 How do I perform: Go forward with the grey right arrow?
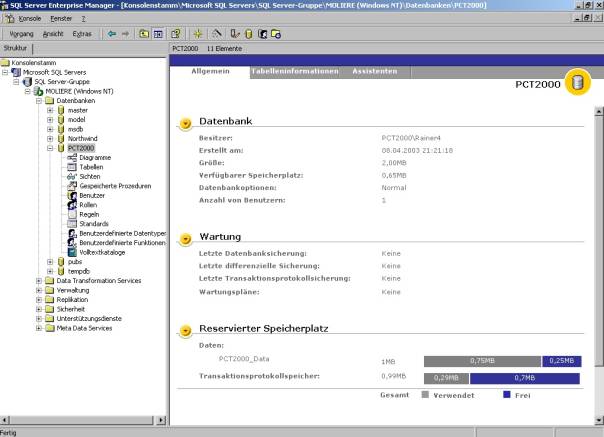click(125, 34)
